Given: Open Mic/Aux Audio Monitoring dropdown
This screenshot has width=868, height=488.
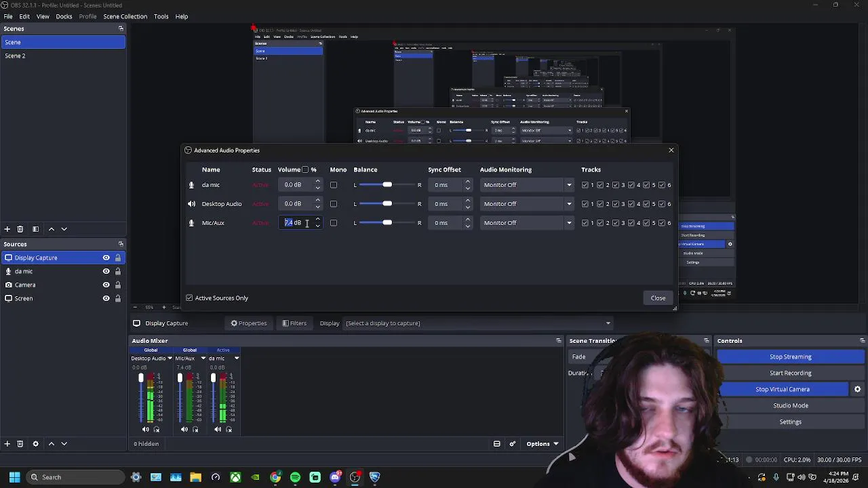Looking at the screenshot, I should pos(528,223).
